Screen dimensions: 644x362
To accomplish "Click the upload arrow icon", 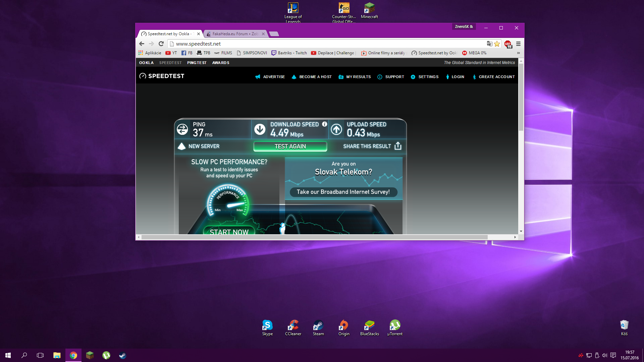I will 336,129.
